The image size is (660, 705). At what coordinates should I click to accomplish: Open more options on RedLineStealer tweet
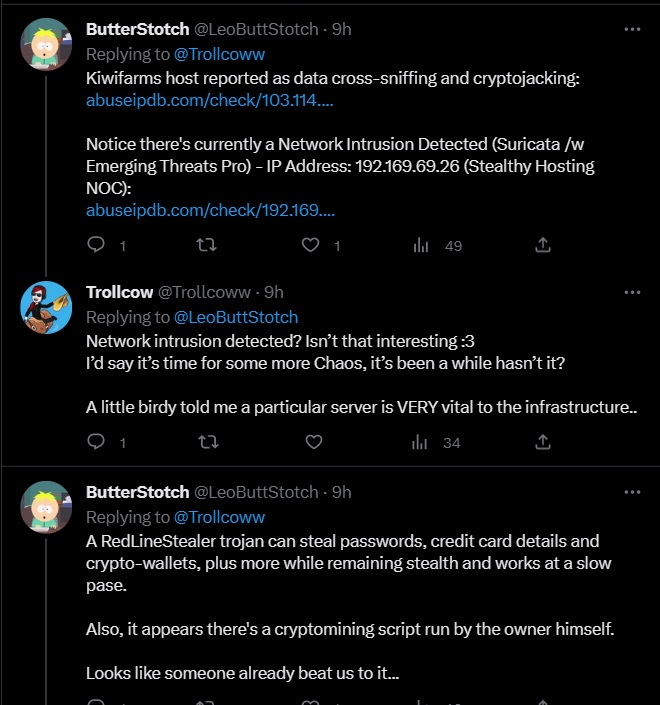[632, 492]
